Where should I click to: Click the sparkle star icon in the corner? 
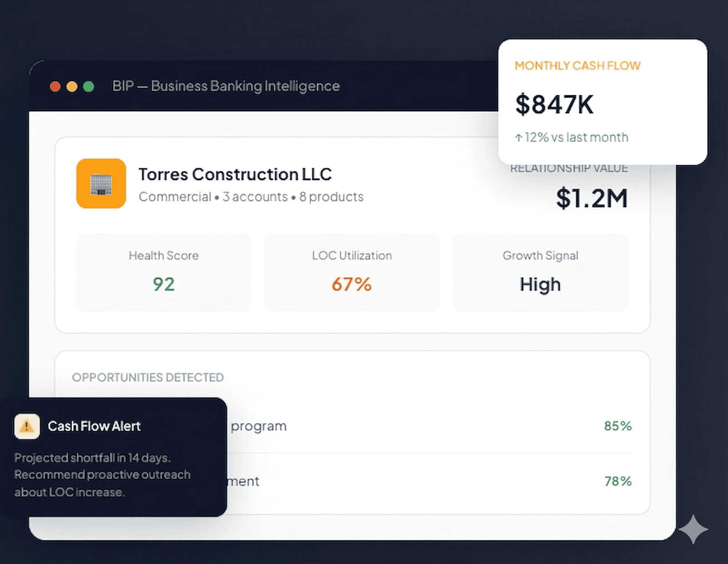(x=693, y=529)
